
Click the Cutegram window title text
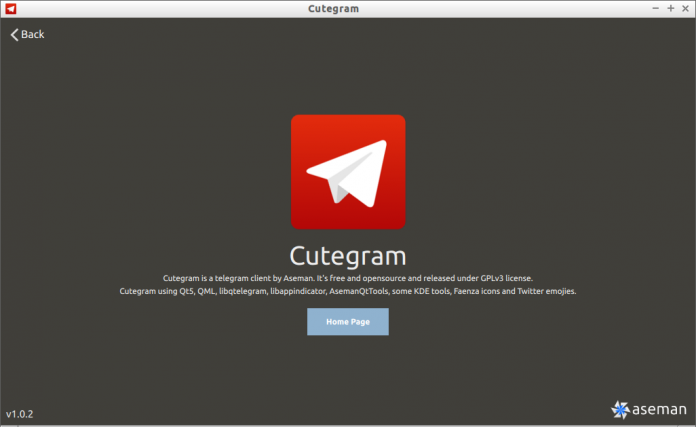click(x=333, y=9)
